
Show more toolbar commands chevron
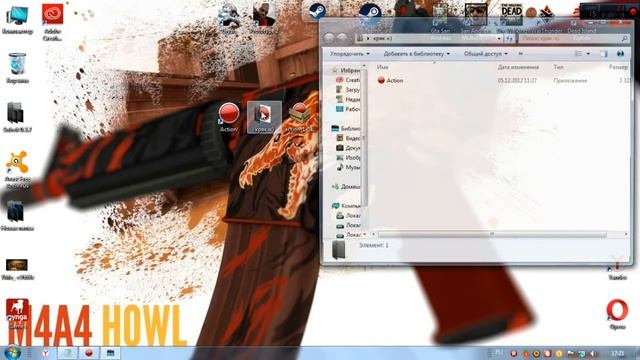pyautogui.click(x=520, y=54)
